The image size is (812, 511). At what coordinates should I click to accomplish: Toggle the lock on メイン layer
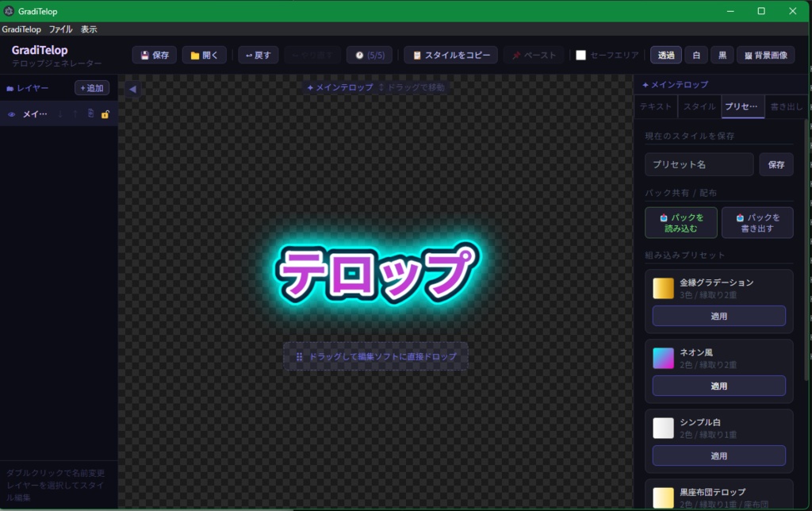105,114
